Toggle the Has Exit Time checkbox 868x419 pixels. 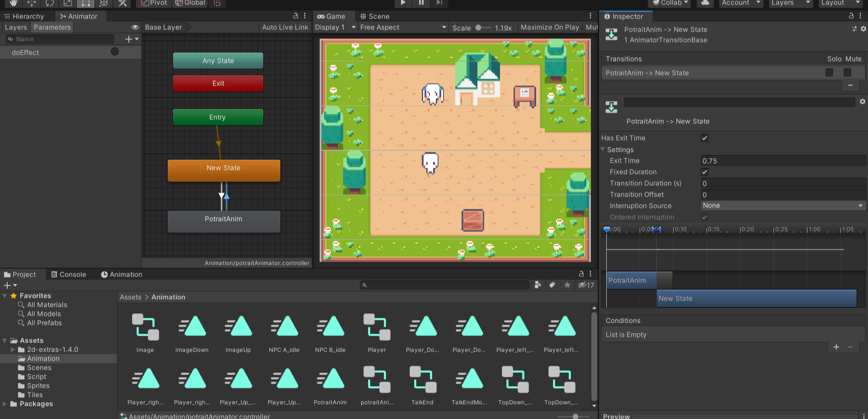[704, 138]
